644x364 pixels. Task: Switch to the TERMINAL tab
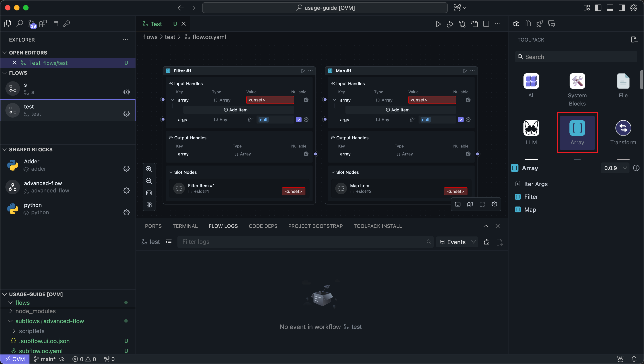(185, 226)
